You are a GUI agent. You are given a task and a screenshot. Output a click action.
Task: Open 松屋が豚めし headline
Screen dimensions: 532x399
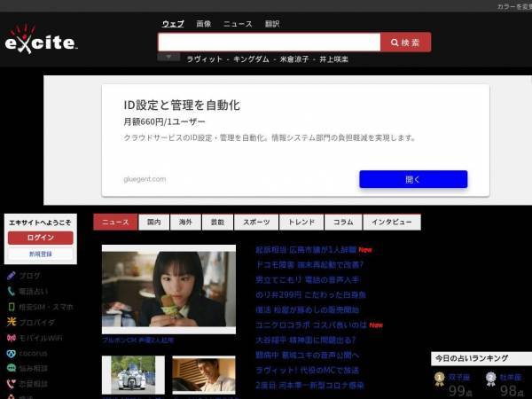coord(308,309)
